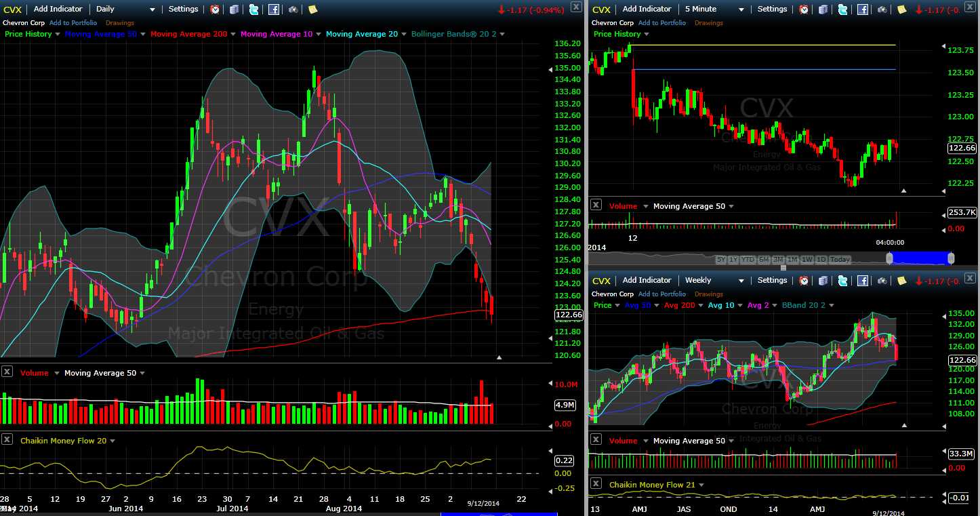
Task: Click the camera snapshot icon in 5 Minute chart
Action: click(x=882, y=9)
